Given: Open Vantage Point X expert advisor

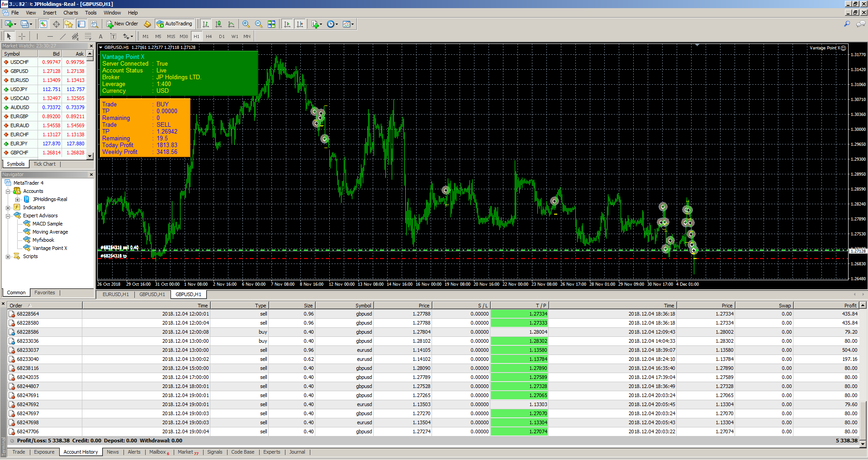Looking at the screenshot, I should point(49,248).
